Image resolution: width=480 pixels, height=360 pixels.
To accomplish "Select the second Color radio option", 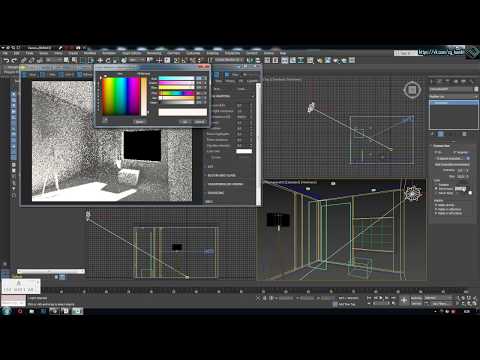I will tap(436, 189).
